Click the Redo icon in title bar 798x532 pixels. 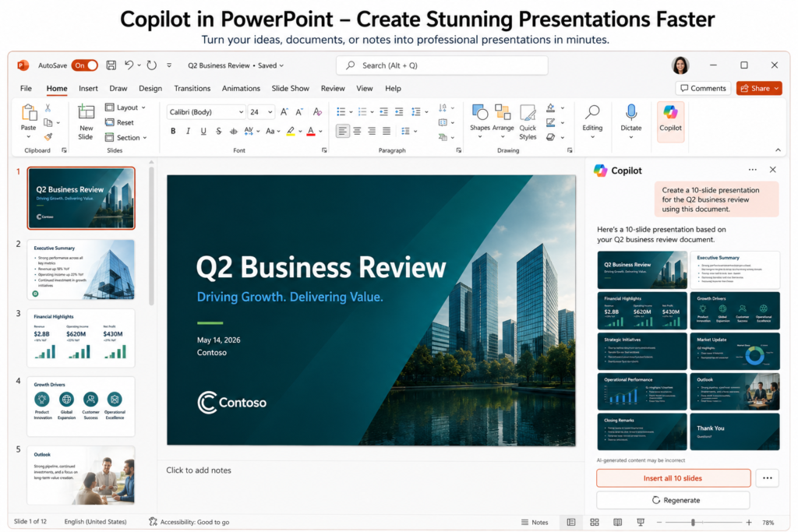[x=152, y=65]
